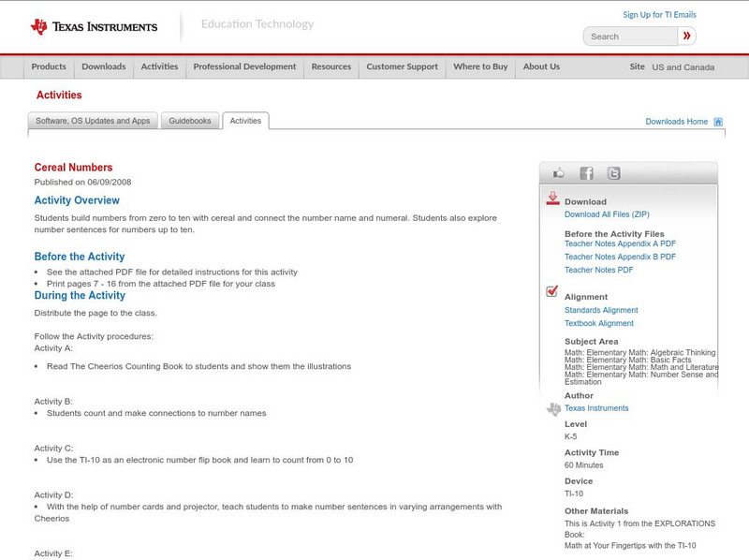Click the Texas Instruments logo

coord(95,27)
